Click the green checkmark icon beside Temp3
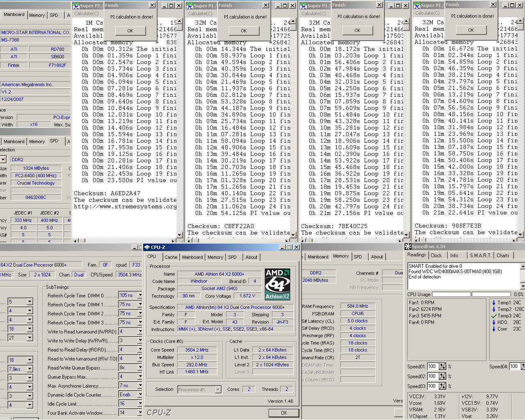The width and height of the screenshot is (525, 420). pyautogui.click(x=494, y=316)
